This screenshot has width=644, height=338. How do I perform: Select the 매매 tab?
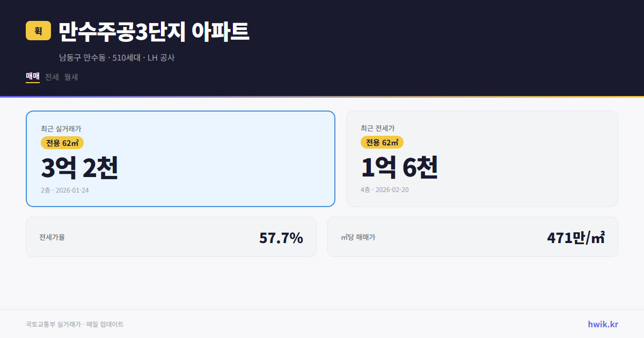point(32,76)
